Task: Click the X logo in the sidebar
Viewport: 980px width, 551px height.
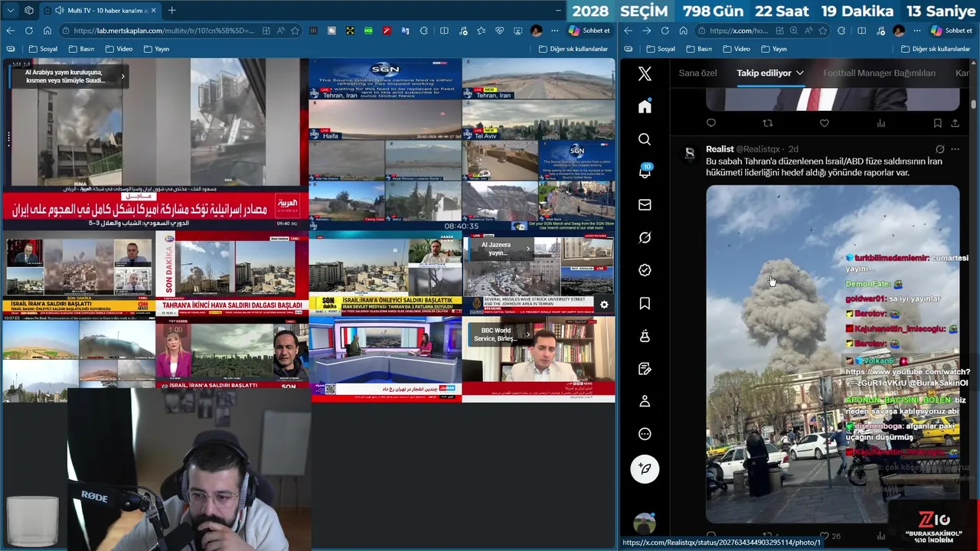Action: click(x=645, y=73)
